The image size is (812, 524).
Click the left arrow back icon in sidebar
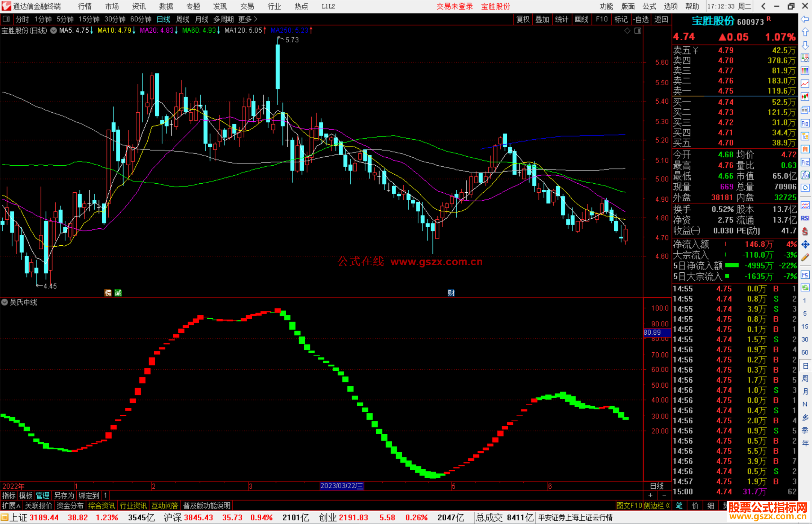tap(805, 19)
